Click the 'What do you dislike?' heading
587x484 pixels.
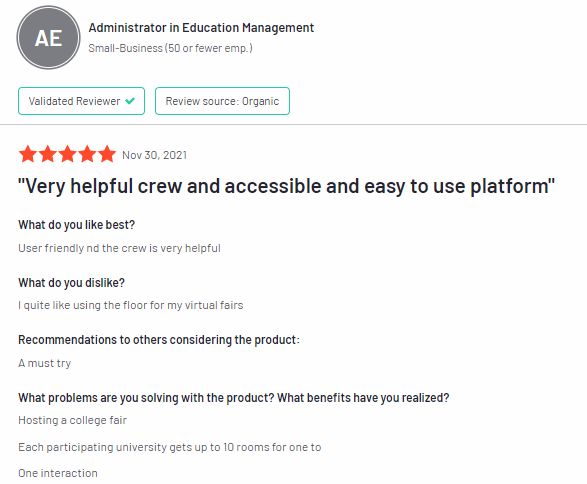coord(71,283)
